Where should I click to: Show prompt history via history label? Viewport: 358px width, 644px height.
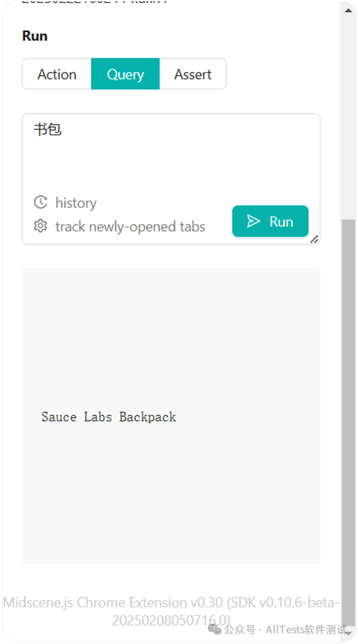tap(76, 202)
